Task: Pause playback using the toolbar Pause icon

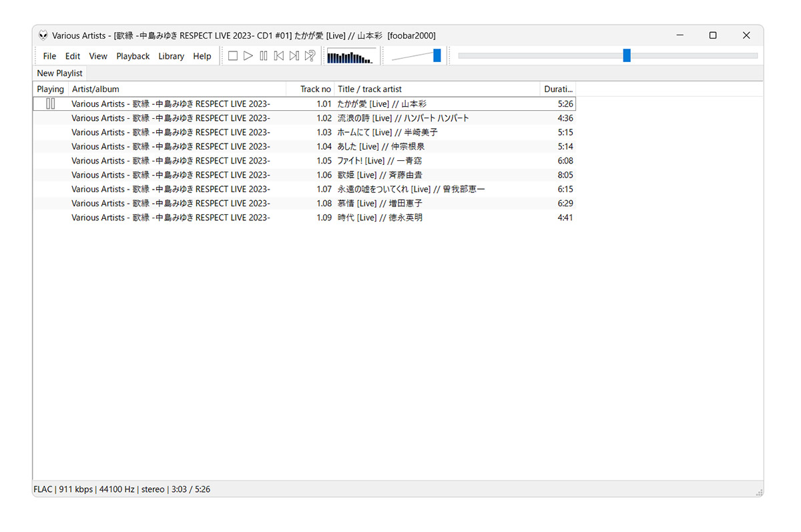Action: 264,56
